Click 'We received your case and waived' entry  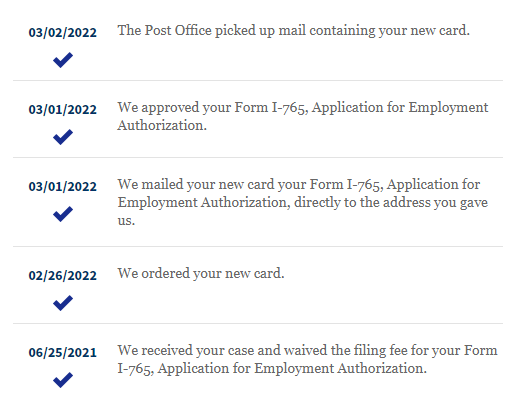pos(307,359)
